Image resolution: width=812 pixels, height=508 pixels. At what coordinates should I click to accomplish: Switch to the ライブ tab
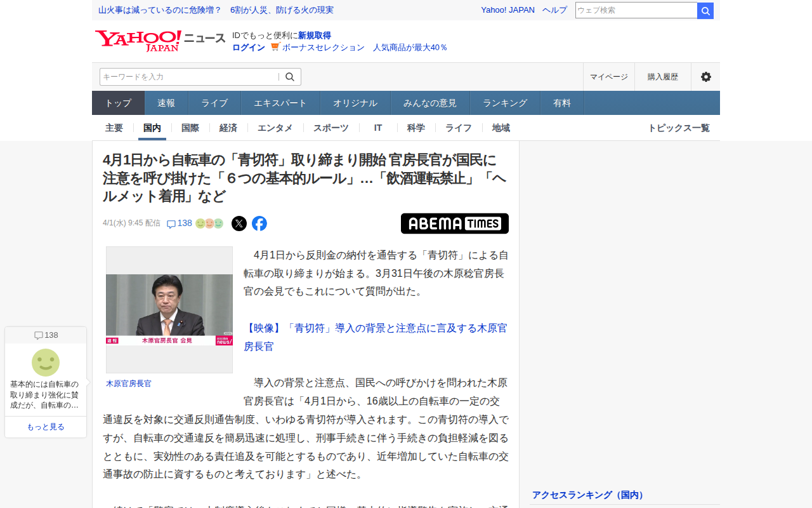(x=214, y=103)
